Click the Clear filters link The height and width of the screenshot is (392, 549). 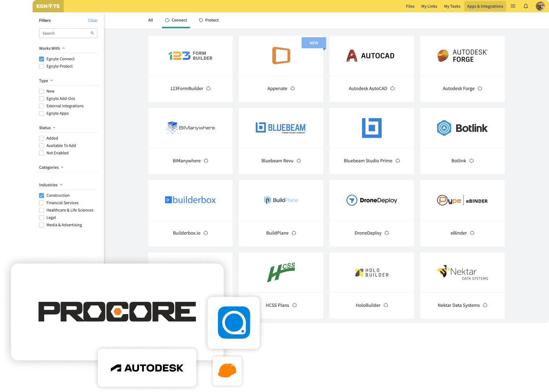tap(93, 20)
